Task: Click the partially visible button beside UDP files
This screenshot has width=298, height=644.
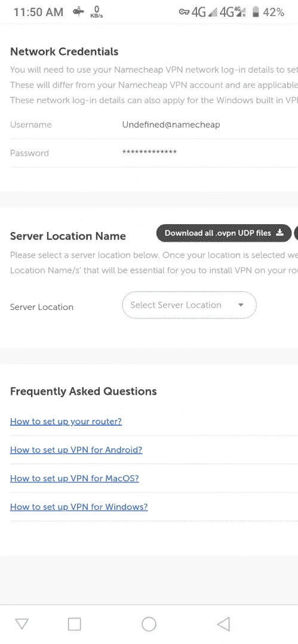Action: pos(296,233)
